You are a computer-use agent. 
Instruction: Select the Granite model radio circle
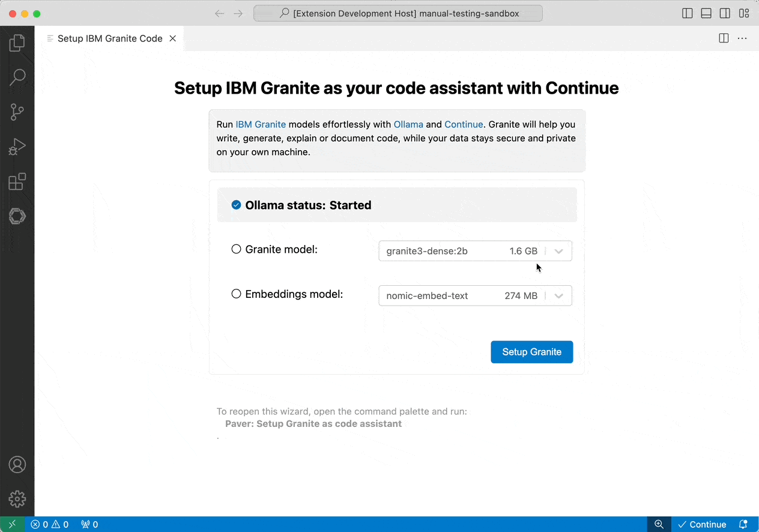236,249
